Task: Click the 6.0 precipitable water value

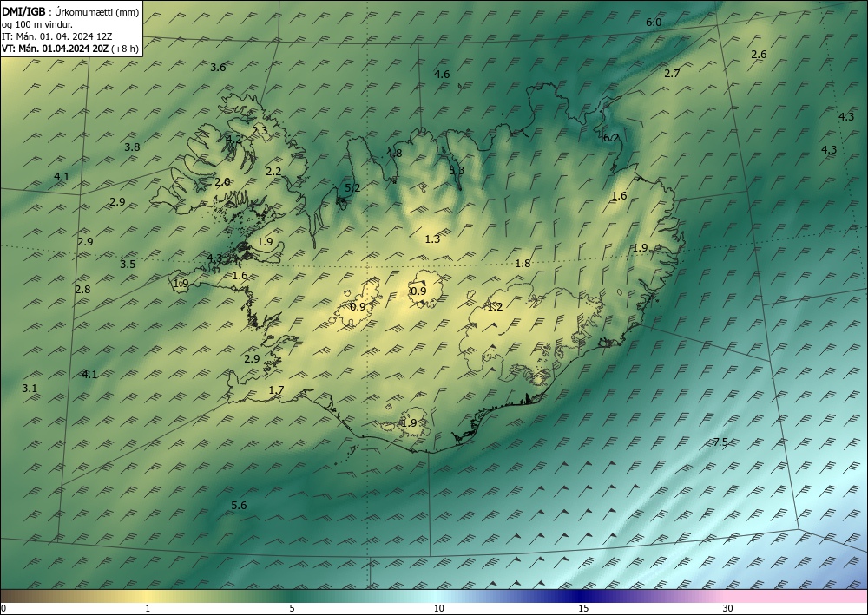Action: (x=654, y=23)
